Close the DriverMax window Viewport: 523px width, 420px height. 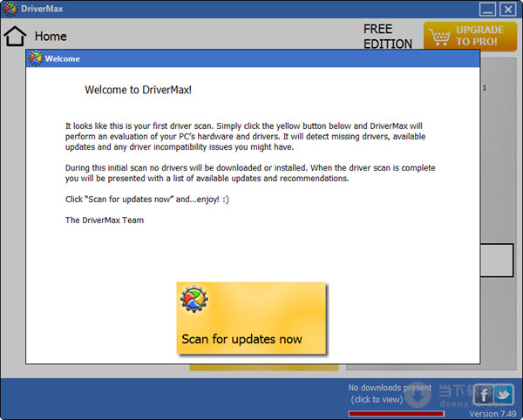507,10
